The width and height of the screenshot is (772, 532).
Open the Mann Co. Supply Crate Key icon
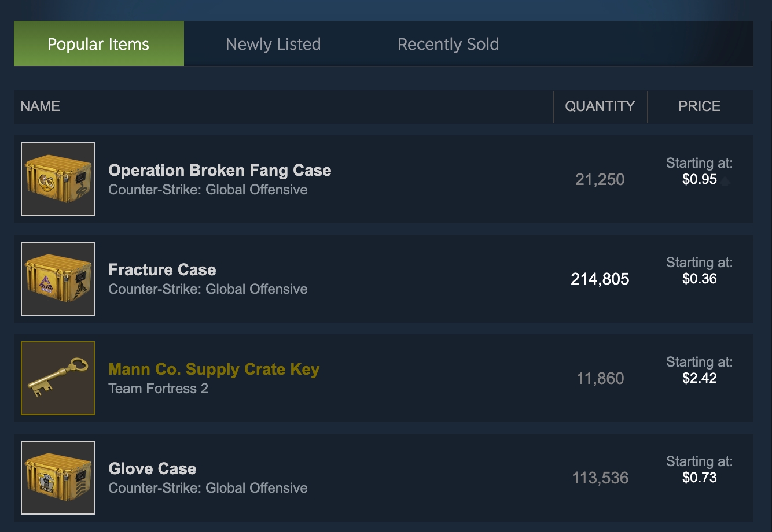(x=58, y=378)
